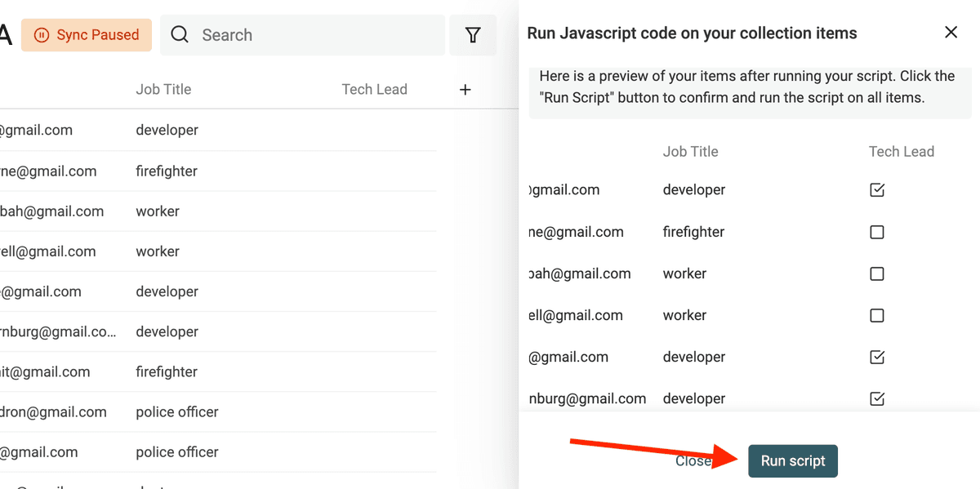
Task: Toggle Tech Lead checkbox for first developer row
Action: tap(877, 190)
